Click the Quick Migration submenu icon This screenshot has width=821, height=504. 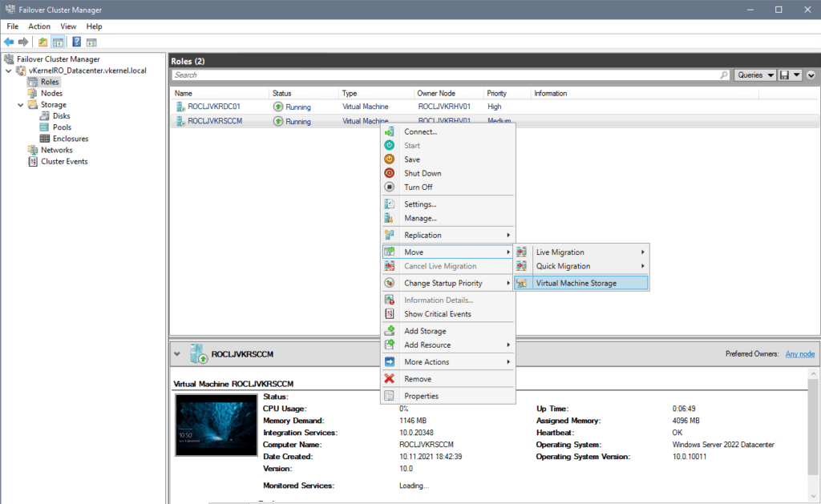tap(521, 266)
